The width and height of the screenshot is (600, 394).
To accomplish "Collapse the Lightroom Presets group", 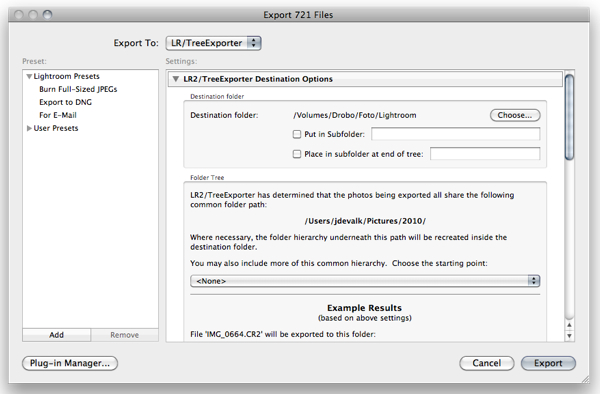I will pyautogui.click(x=29, y=77).
